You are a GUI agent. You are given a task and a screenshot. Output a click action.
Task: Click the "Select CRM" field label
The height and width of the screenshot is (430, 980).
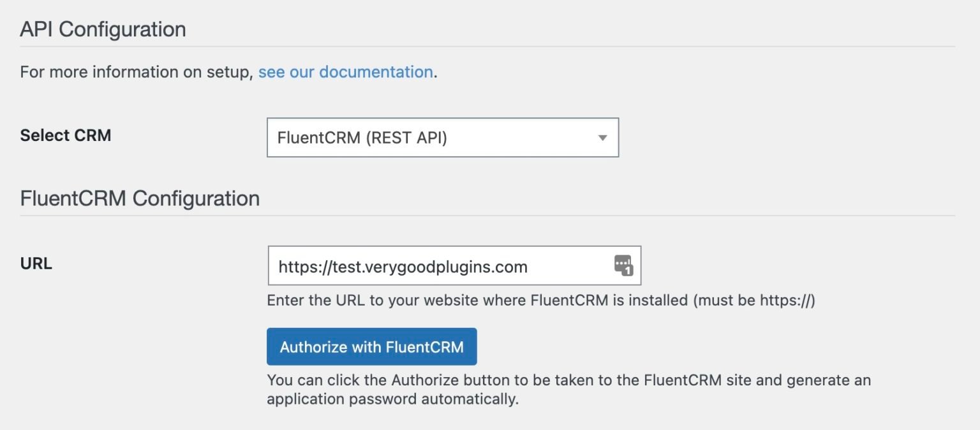click(66, 135)
